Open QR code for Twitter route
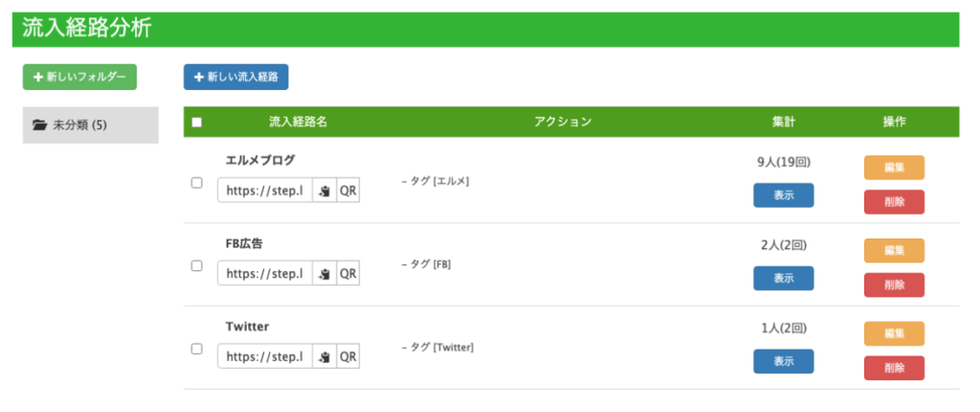The height and width of the screenshot is (412, 980). click(x=348, y=356)
